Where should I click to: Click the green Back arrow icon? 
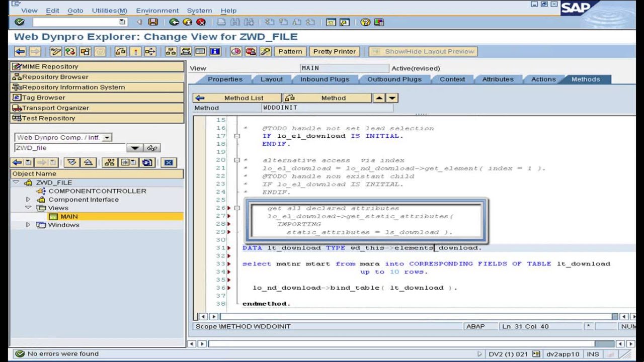[174, 22]
